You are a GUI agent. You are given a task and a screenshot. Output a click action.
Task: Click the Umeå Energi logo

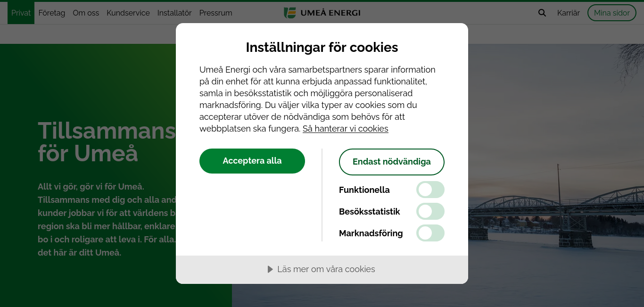click(x=322, y=13)
